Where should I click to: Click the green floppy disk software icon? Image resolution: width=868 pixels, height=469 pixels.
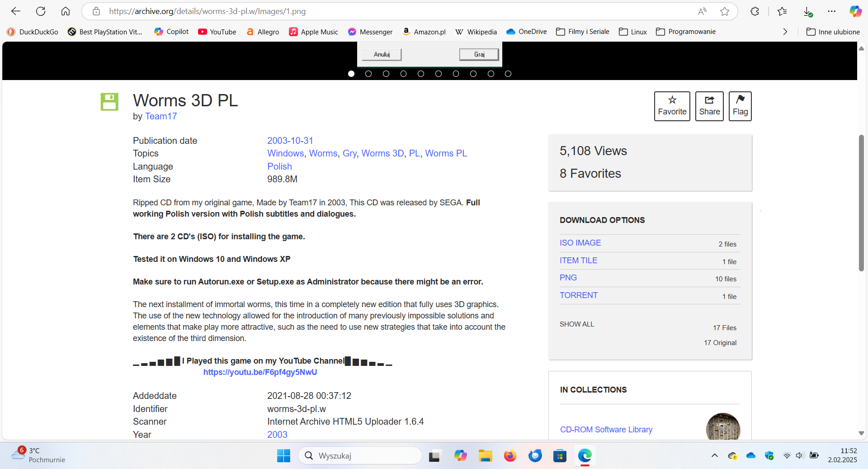click(x=109, y=102)
